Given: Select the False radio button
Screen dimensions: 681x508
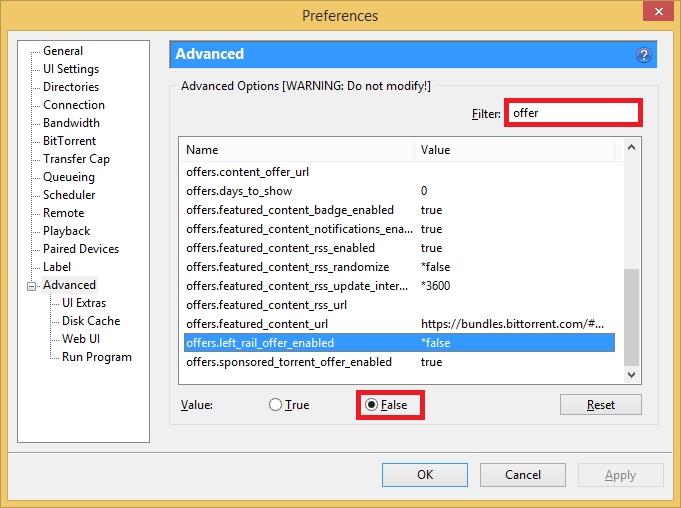Looking at the screenshot, I should tap(371, 405).
